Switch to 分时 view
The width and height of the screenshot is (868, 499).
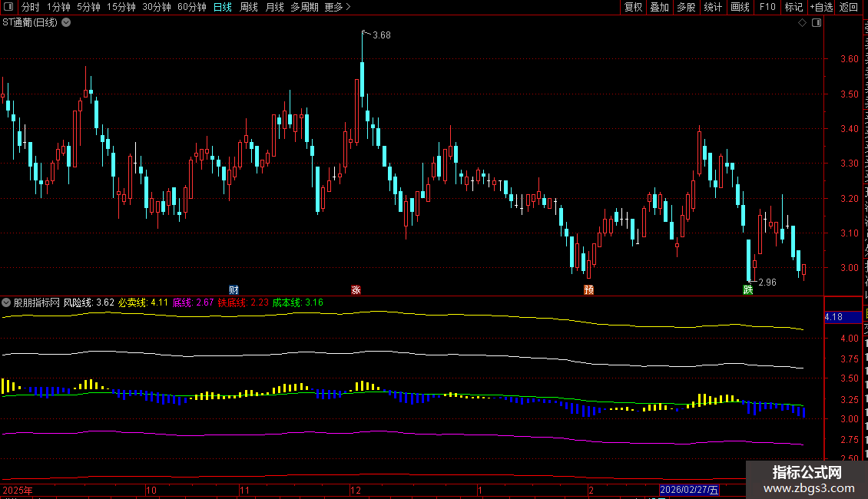pos(31,7)
